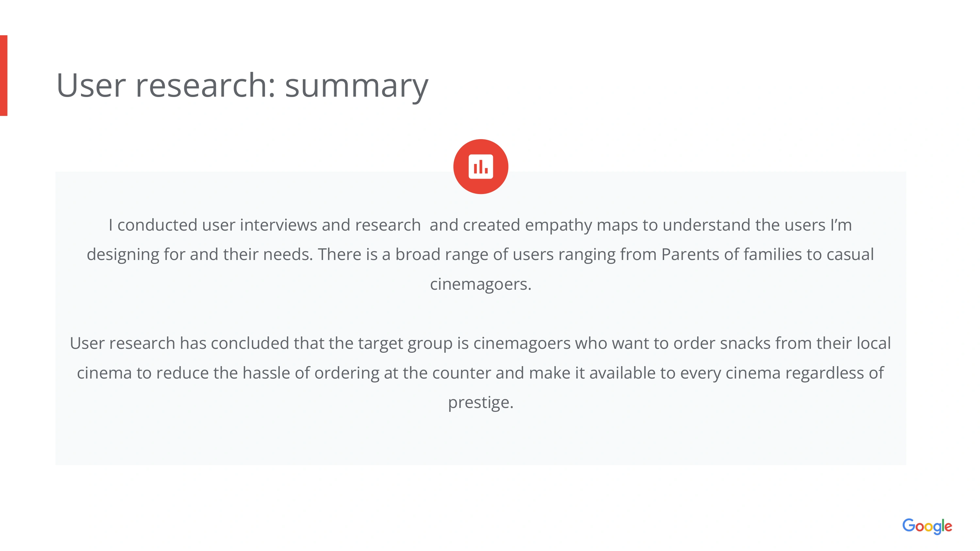Click the word "designing" in first paragraph
Image resolution: width=980 pixels, height=551 pixels.
coord(122,254)
